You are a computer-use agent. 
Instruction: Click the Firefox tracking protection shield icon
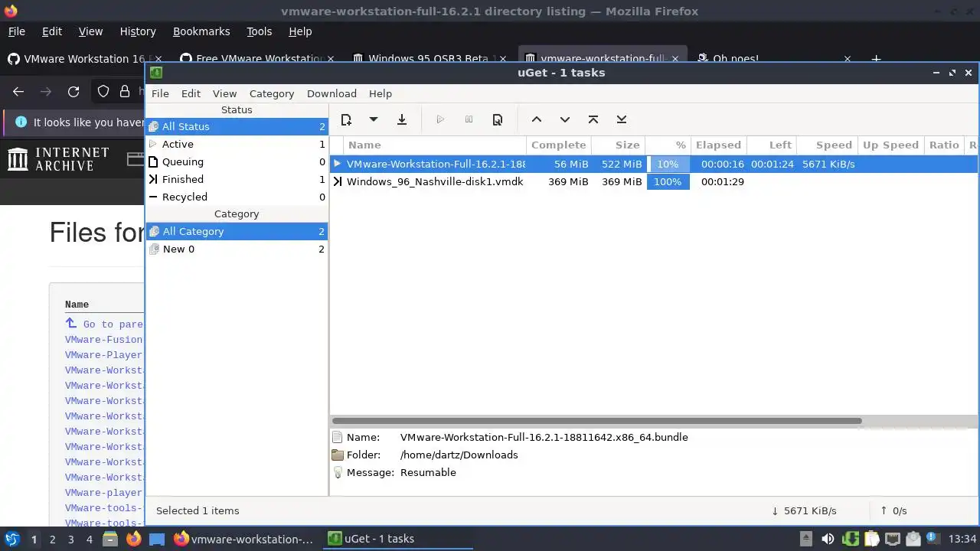103,92
